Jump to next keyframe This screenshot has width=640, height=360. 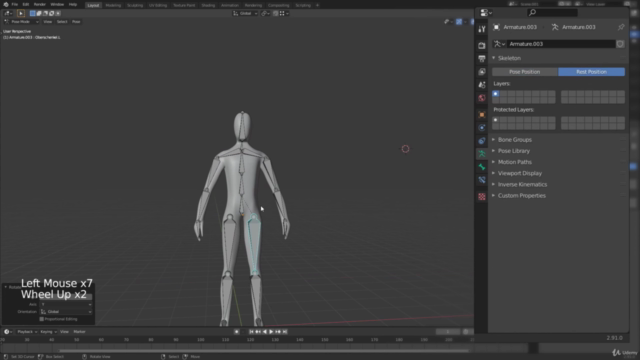278,332
